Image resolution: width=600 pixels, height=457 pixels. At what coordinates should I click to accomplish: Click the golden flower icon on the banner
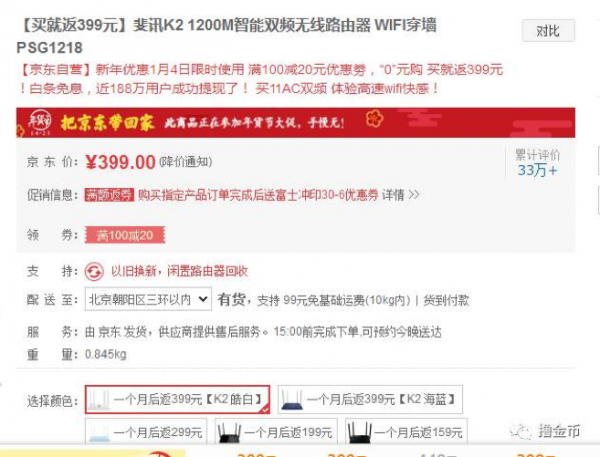coord(374,119)
